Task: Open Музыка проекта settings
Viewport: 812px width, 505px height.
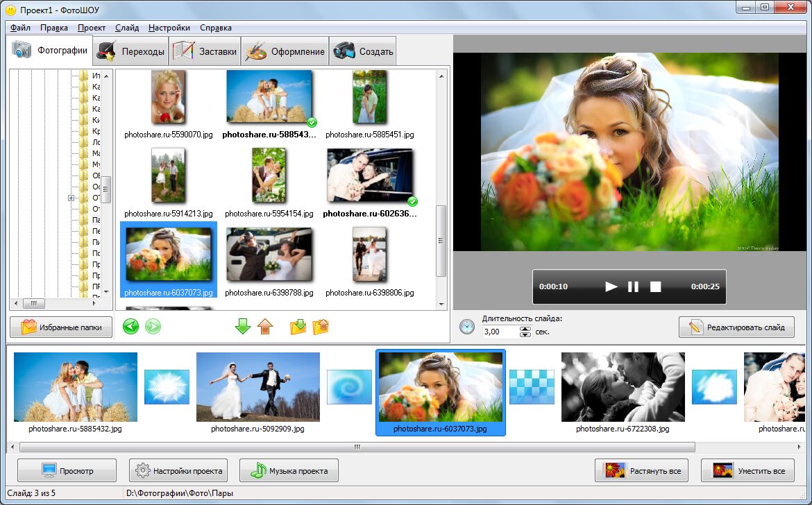Action: pos(289,471)
